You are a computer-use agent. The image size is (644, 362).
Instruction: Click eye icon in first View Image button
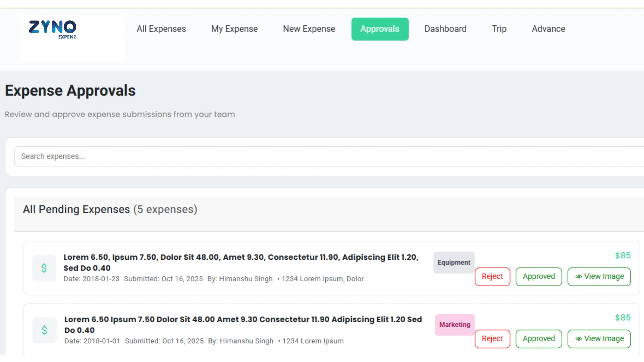[x=579, y=277]
